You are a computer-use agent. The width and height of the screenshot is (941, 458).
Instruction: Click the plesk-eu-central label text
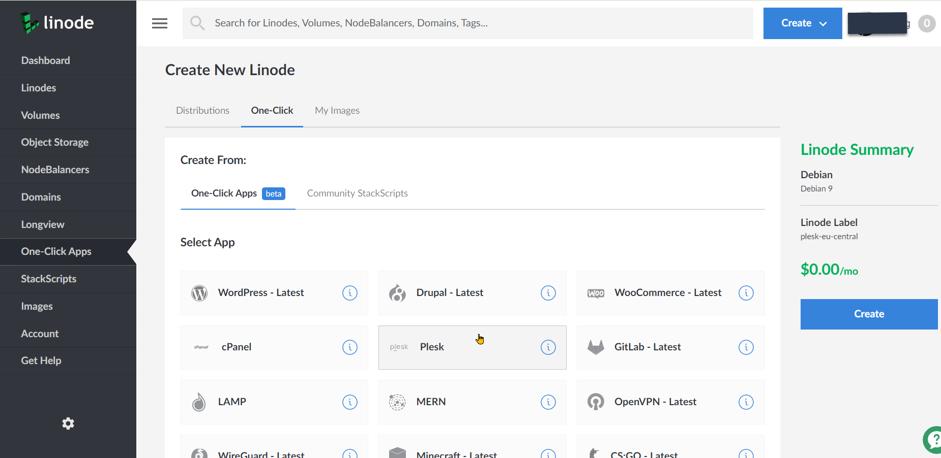click(829, 237)
